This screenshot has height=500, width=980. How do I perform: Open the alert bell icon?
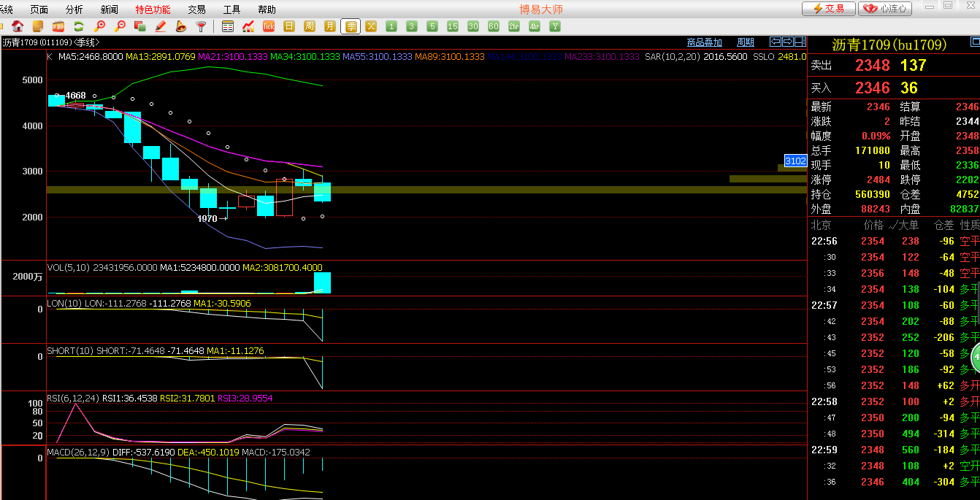180,26
